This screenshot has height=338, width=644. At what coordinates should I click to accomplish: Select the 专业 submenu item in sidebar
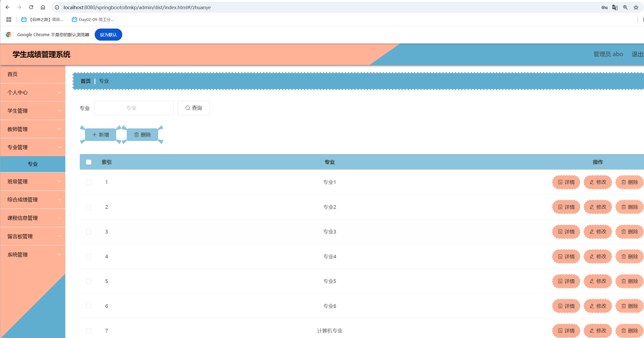click(x=33, y=164)
